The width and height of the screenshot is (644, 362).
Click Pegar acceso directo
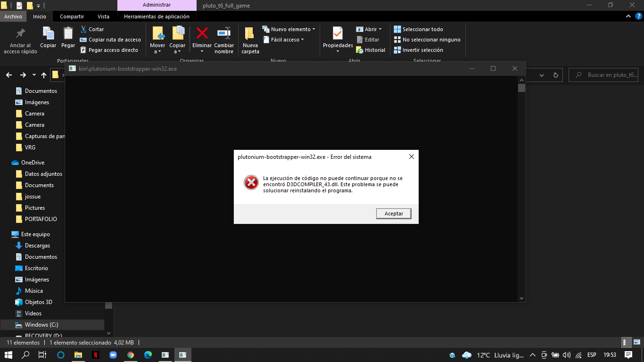point(109,50)
